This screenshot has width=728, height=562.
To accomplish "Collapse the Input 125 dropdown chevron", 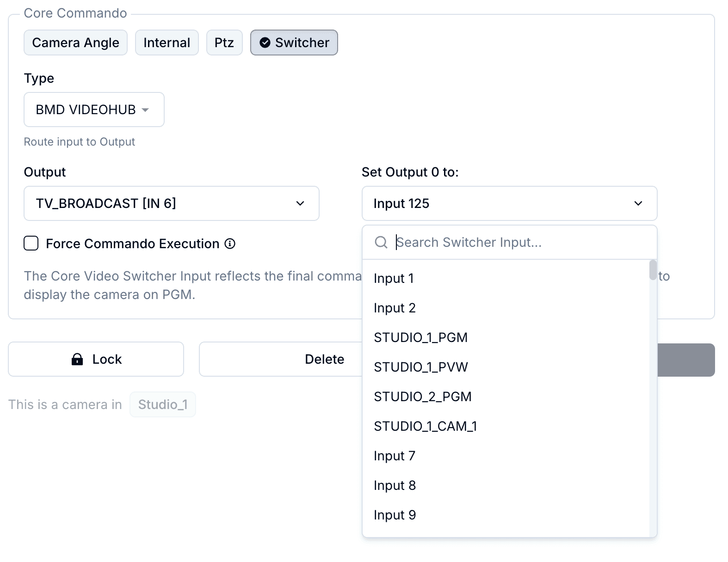I will (638, 203).
